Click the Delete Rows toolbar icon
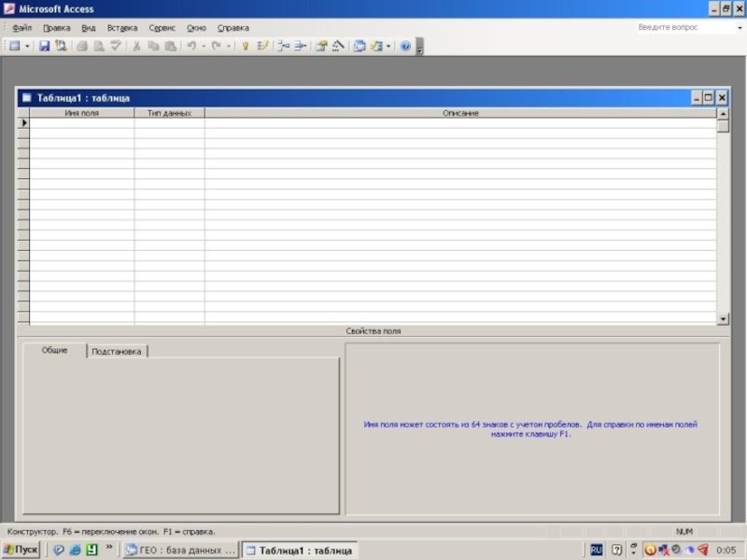 (x=300, y=46)
